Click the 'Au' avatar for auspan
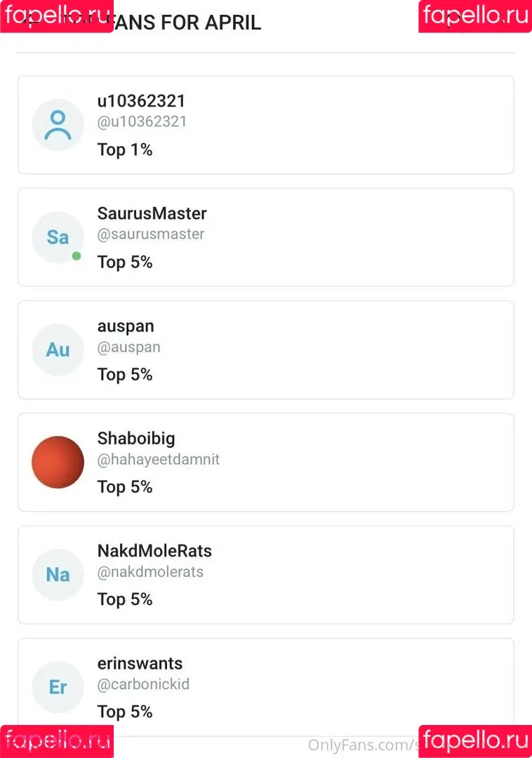Screen dimensions: 532x758 [58, 350]
